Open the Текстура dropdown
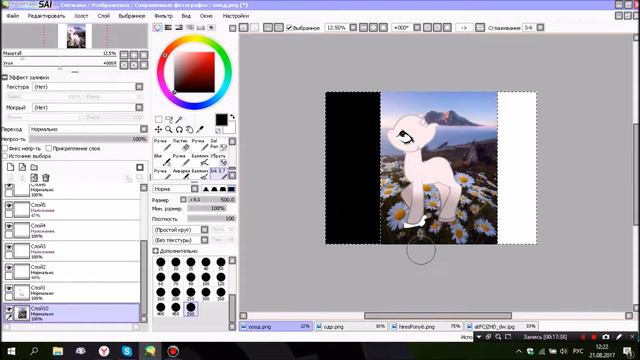This screenshot has height=360, width=640. 139,87
